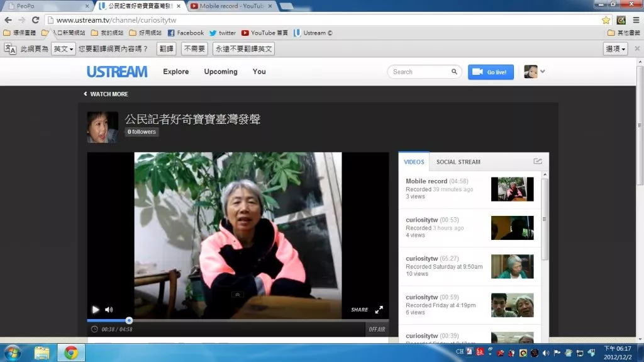The height and width of the screenshot is (362, 644).
Task: Open File Explorer from the taskbar
Action: tap(42, 353)
